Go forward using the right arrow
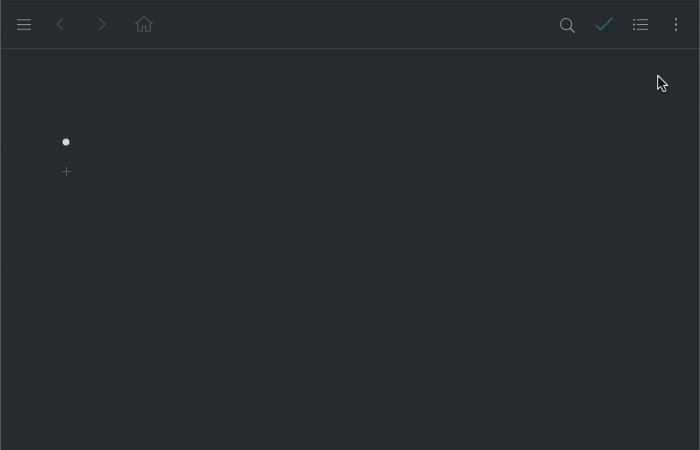 (102, 25)
